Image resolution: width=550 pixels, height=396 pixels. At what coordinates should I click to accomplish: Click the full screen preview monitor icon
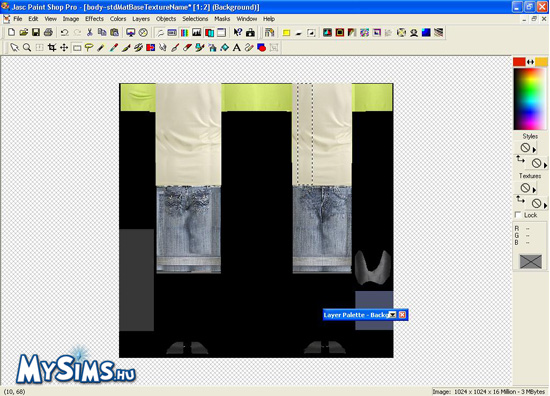tap(130, 33)
